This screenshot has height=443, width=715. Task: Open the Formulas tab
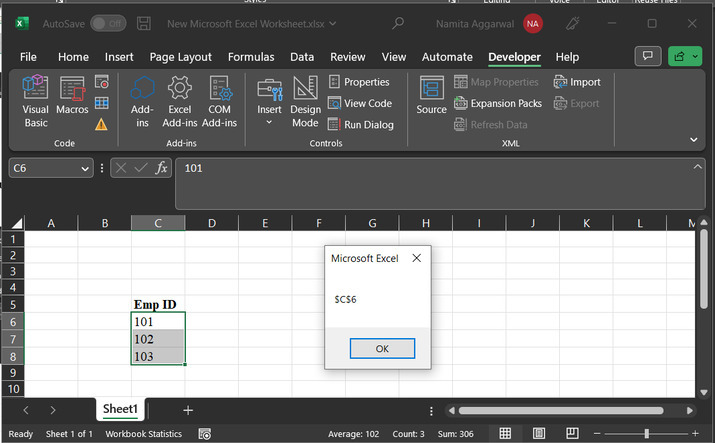coord(250,57)
